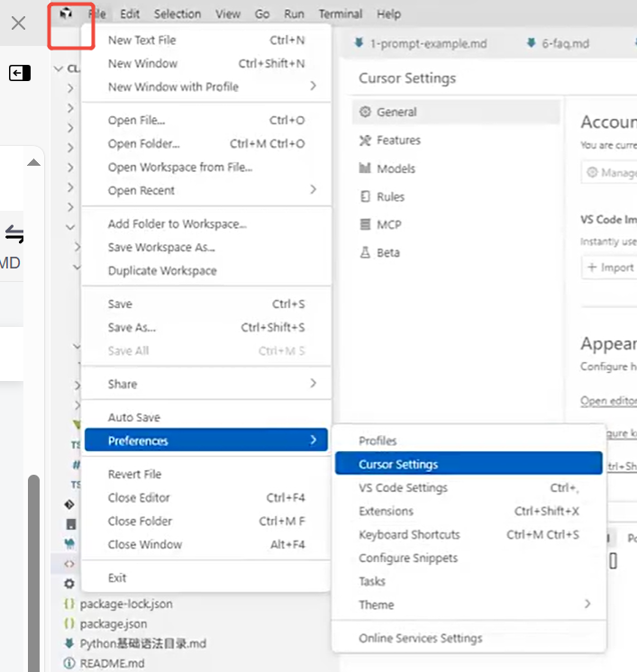Viewport: 637px width, 672px height.
Task: Click the up triangle arrow icon
Action: pos(33,162)
